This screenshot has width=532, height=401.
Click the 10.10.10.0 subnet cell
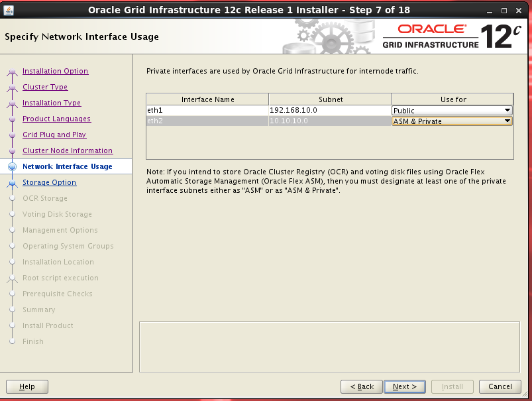pos(330,121)
